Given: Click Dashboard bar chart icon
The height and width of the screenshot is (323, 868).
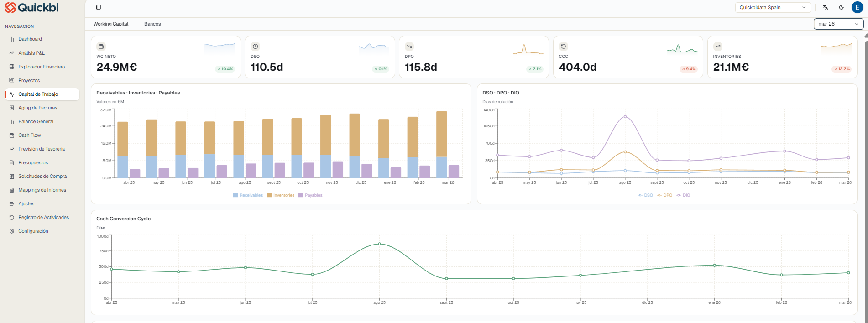Looking at the screenshot, I should (x=12, y=39).
